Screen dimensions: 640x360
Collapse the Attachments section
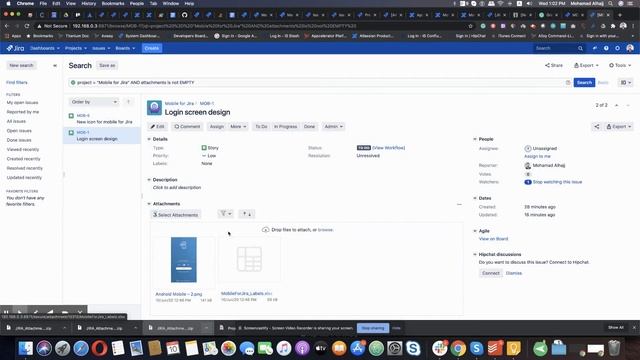coord(149,204)
